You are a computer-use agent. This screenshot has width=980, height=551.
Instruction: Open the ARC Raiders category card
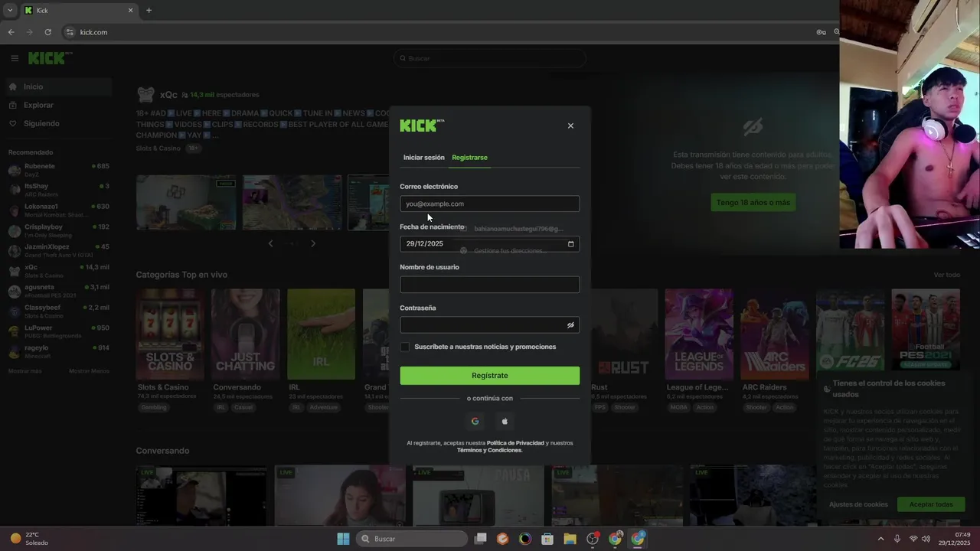tap(774, 334)
